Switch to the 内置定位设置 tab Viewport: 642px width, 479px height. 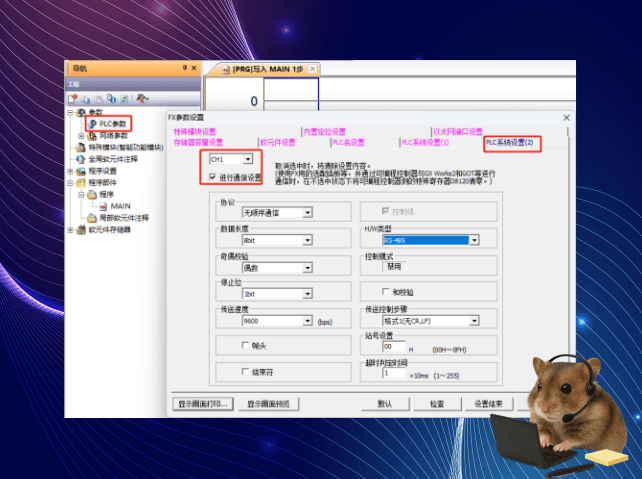pyautogui.click(x=325, y=131)
